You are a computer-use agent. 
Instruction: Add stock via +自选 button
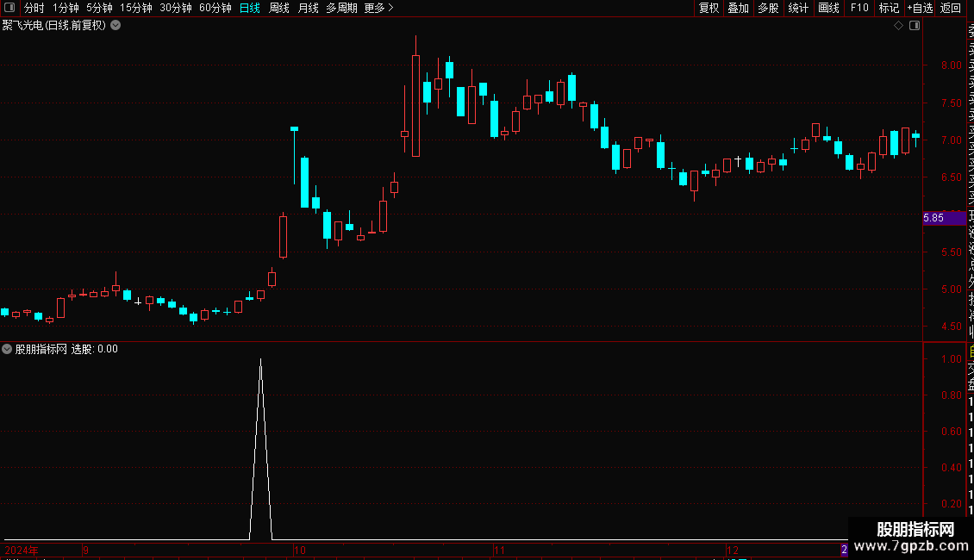pyautogui.click(x=920, y=8)
